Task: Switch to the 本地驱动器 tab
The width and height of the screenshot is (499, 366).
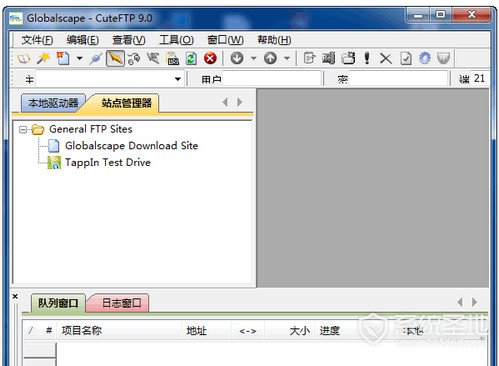Action: (53, 103)
